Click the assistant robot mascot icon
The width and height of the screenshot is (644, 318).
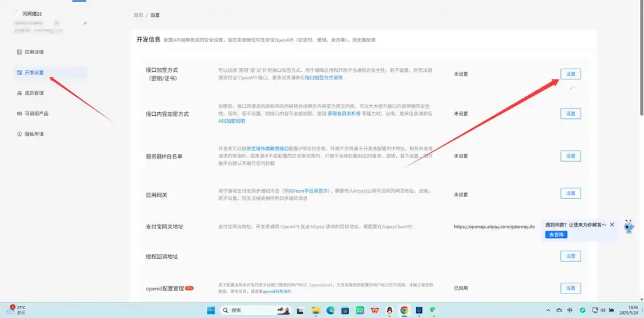pos(629,227)
